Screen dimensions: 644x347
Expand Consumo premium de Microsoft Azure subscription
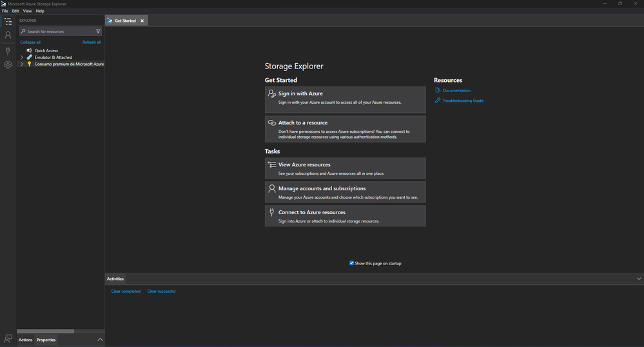(22, 64)
